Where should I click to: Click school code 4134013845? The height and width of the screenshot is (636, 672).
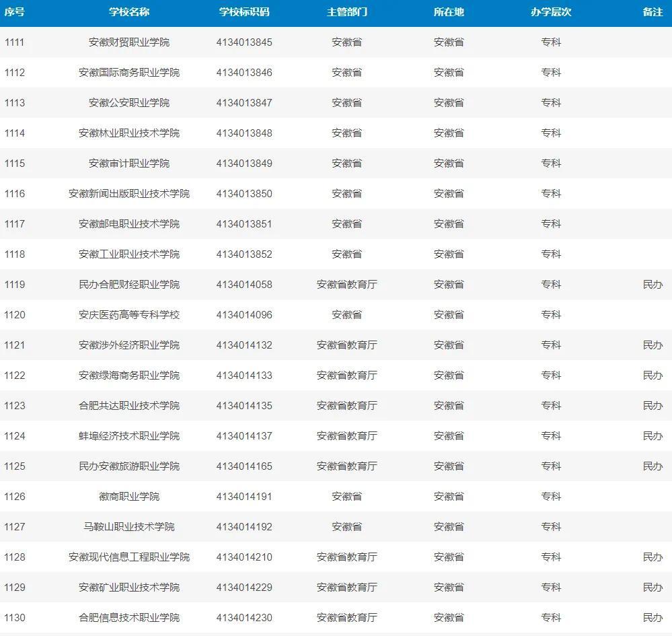coord(244,42)
